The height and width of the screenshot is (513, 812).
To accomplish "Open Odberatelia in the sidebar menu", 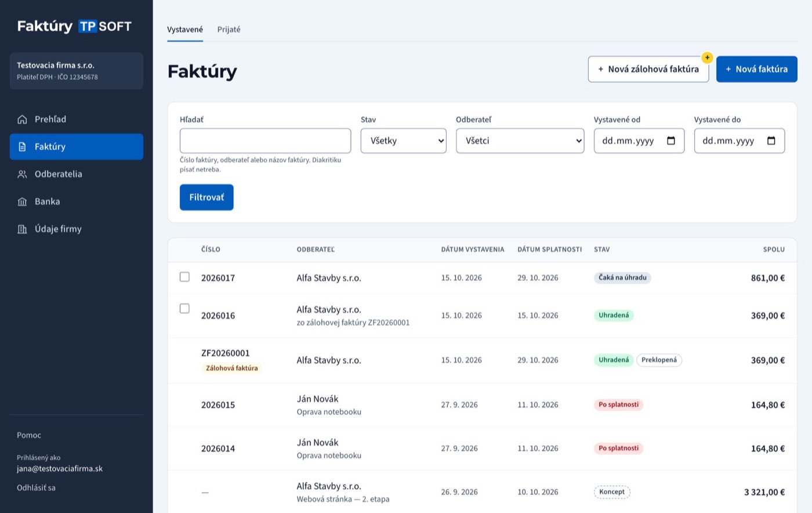I will (x=77, y=174).
